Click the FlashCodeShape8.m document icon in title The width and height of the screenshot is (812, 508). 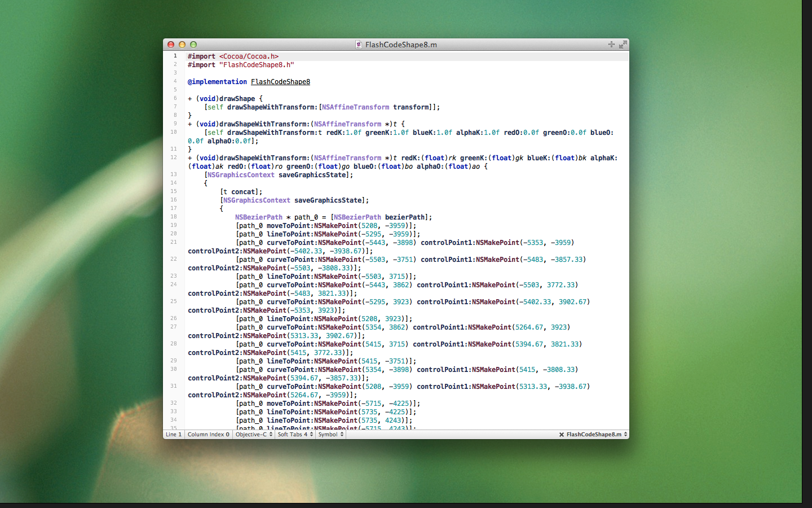pos(359,45)
